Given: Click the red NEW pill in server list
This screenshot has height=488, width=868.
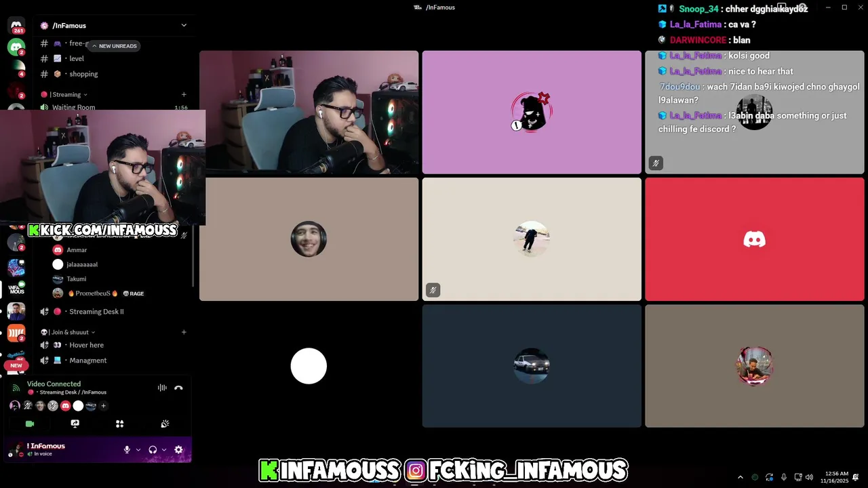Looking at the screenshot, I should click(16, 365).
